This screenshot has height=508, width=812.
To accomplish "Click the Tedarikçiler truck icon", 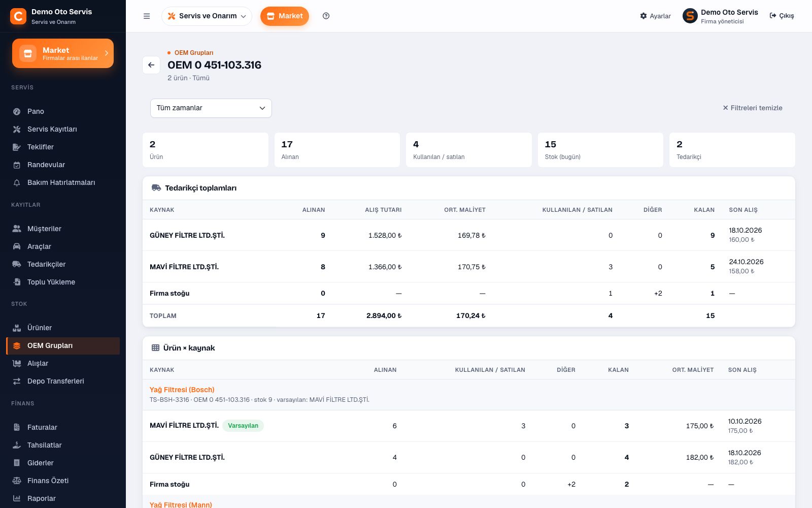I will [x=17, y=264].
